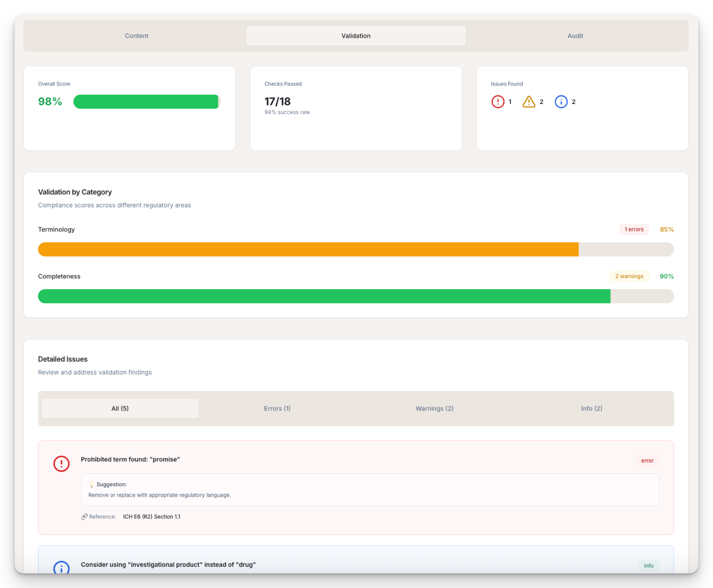Click the "94% success rate" text
This screenshot has width=713, height=588.
pyautogui.click(x=287, y=112)
